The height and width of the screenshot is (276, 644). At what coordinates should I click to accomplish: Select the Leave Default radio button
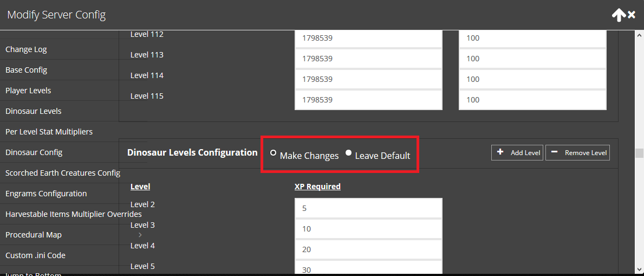(x=348, y=153)
